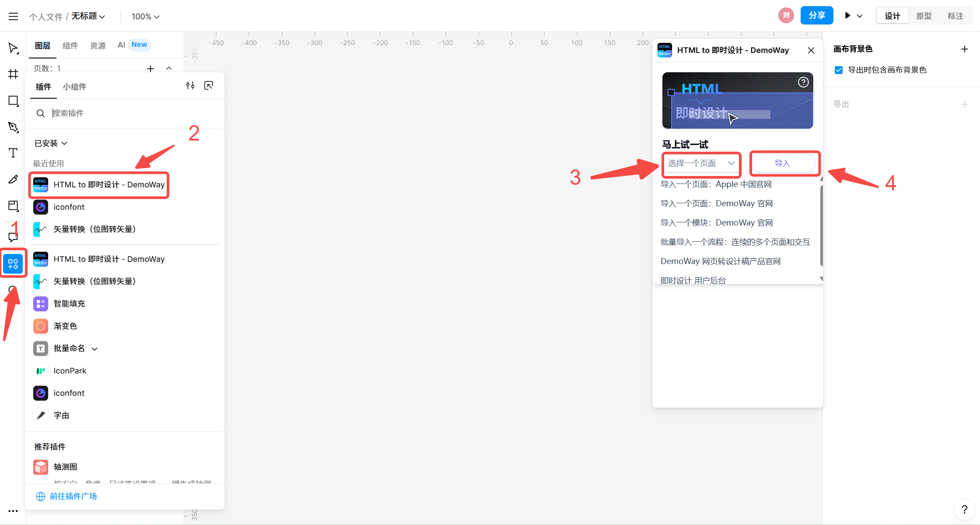Image resolution: width=980 pixels, height=525 pixels.
Task: Click the plugin window scrollbar
Action: tap(821, 226)
